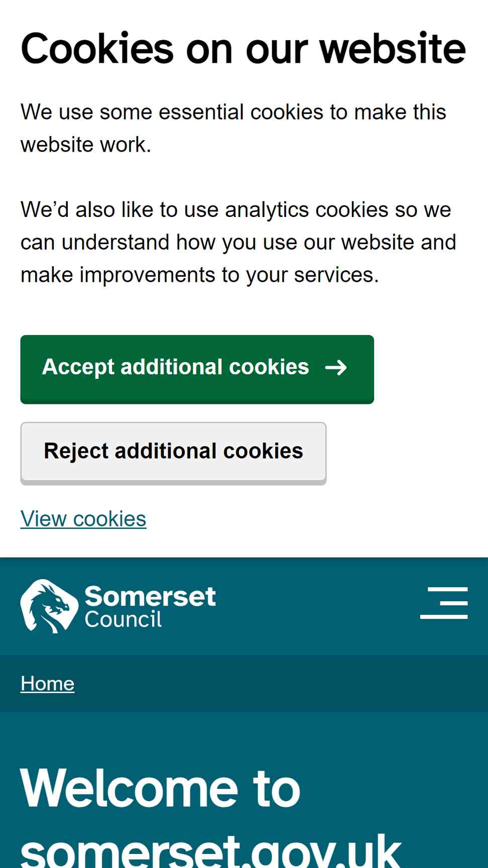488x868 pixels.
Task: Click the Reject additional cookies button
Action: (173, 453)
